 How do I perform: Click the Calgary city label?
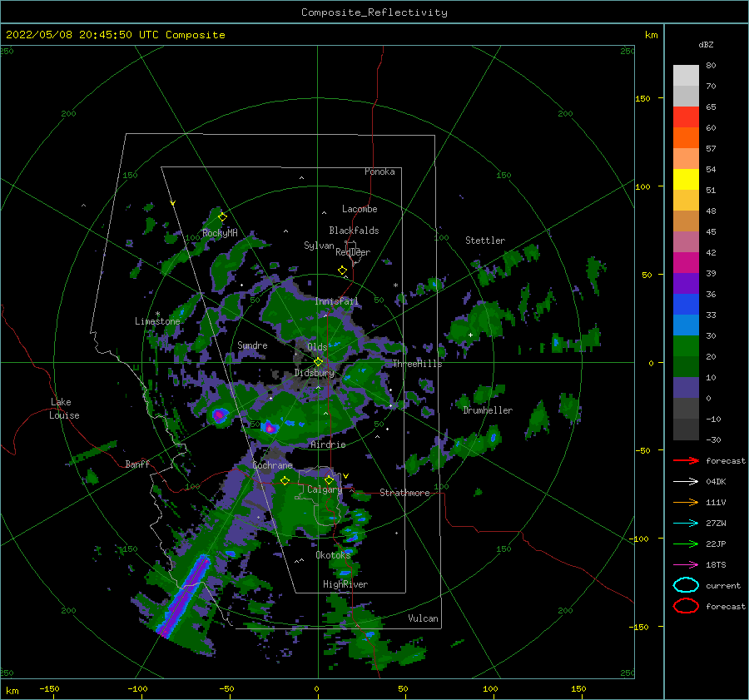tap(325, 489)
